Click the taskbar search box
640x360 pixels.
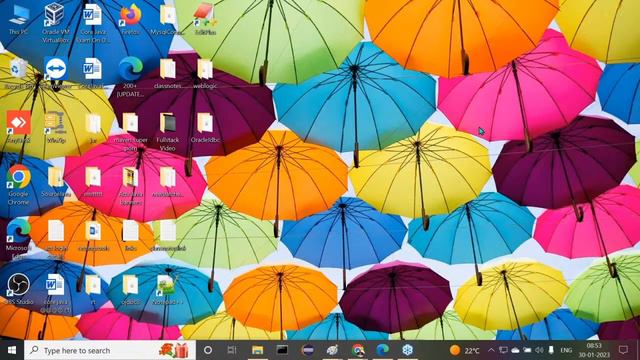click(x=110, y=350)
